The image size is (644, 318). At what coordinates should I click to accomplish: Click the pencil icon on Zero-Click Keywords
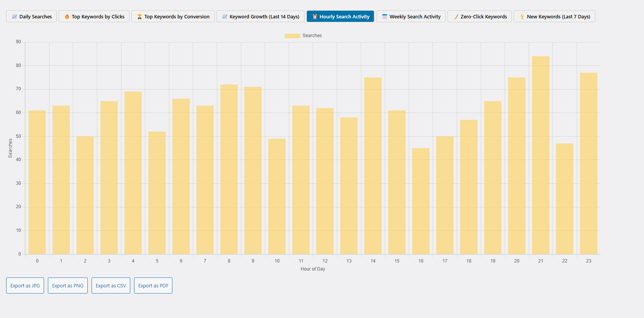pos(456,16)
